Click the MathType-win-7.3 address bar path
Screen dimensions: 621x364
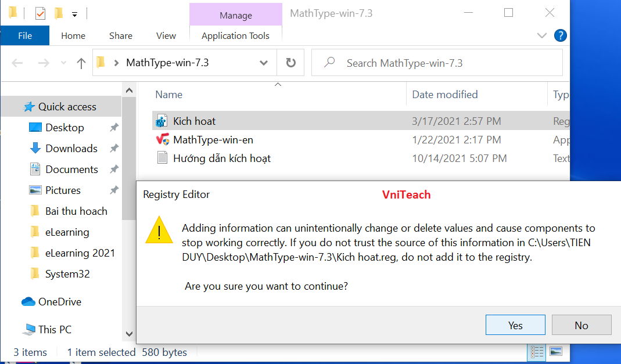point(167,63)
